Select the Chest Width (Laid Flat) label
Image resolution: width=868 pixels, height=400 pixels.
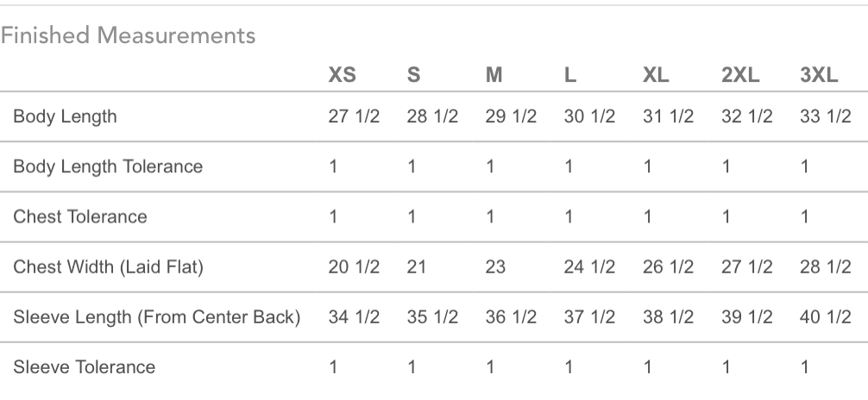pos(108,266)
